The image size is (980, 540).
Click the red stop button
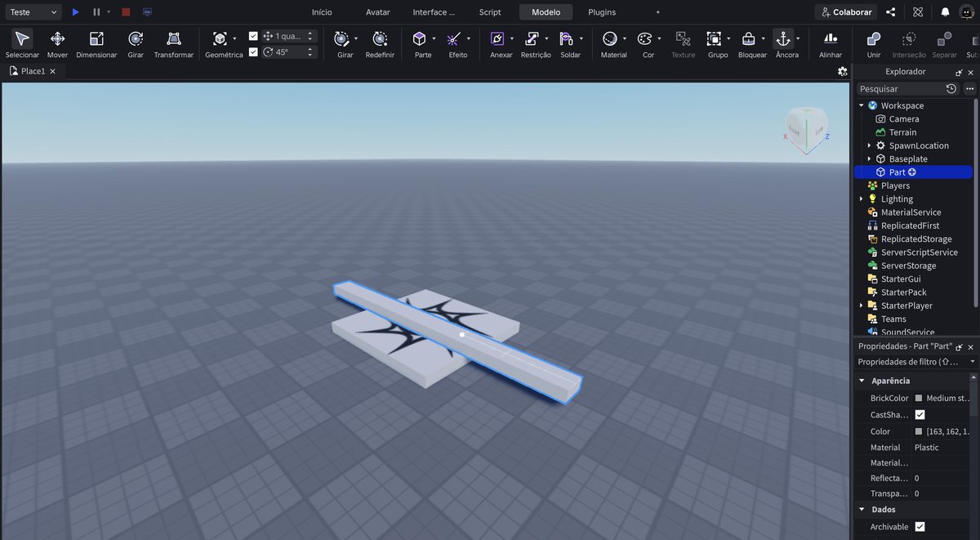[126, 12]
